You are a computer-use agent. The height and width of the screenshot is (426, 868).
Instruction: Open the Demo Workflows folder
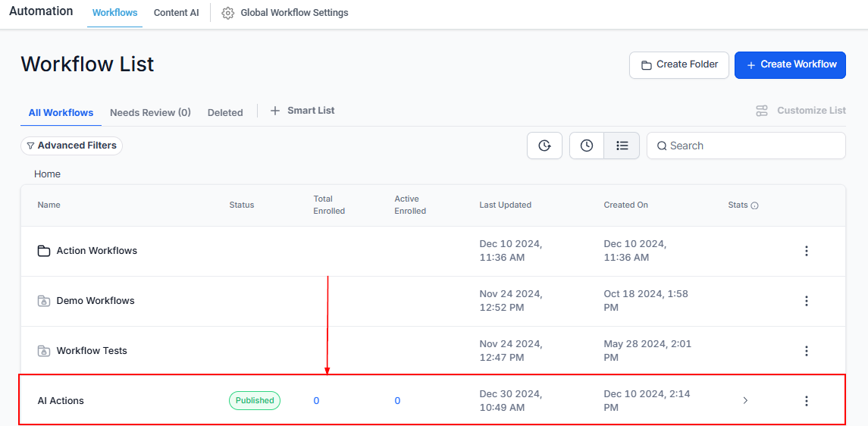[95, 301]
